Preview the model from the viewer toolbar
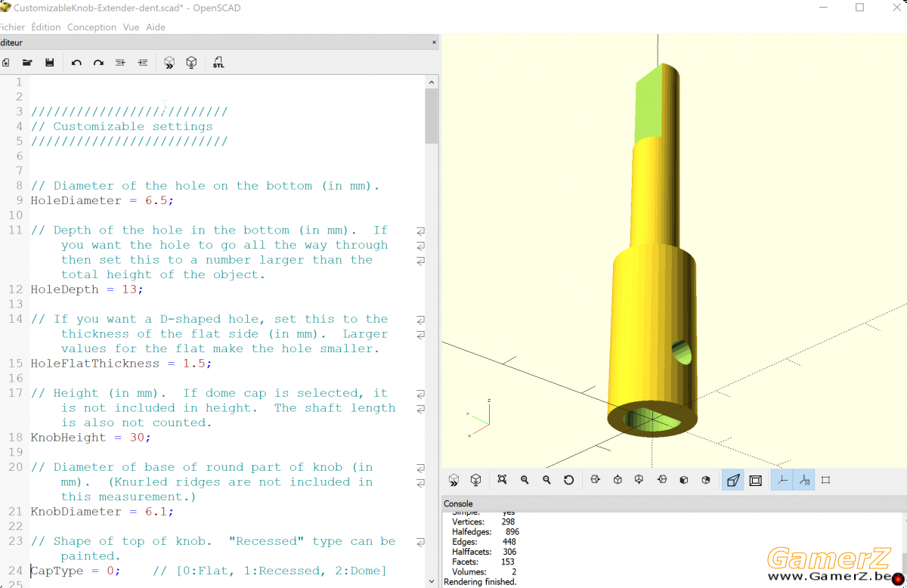 click(453, 480)
